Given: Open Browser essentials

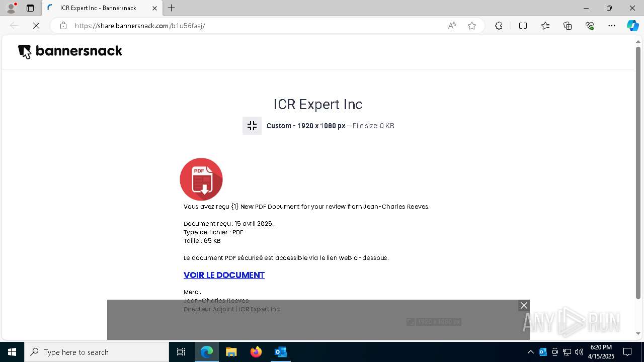Looking at the screenshot, I should (x=590, y=26).
